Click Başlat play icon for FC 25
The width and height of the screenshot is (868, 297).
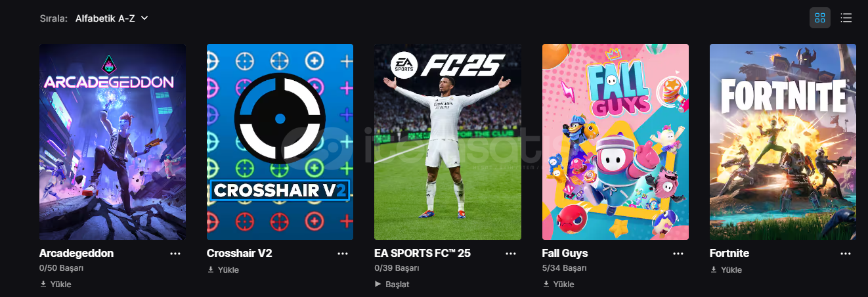[x=378, y=285]
